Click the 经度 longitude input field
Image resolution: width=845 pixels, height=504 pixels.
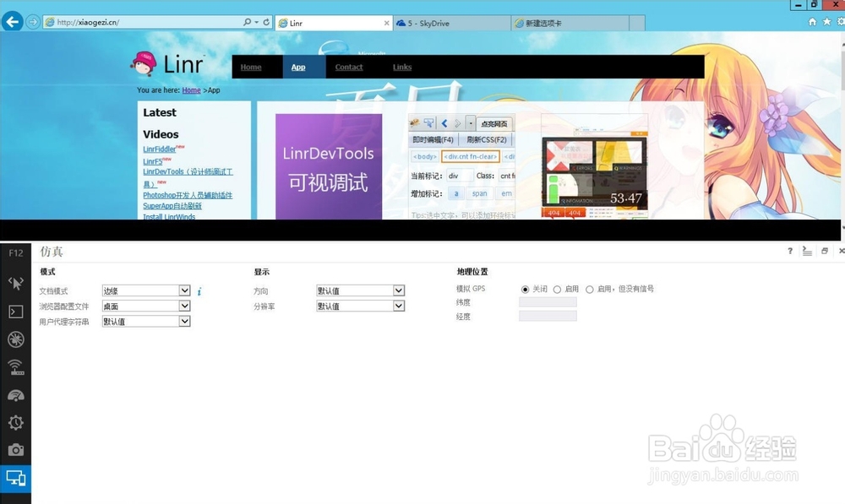[548, 316]
